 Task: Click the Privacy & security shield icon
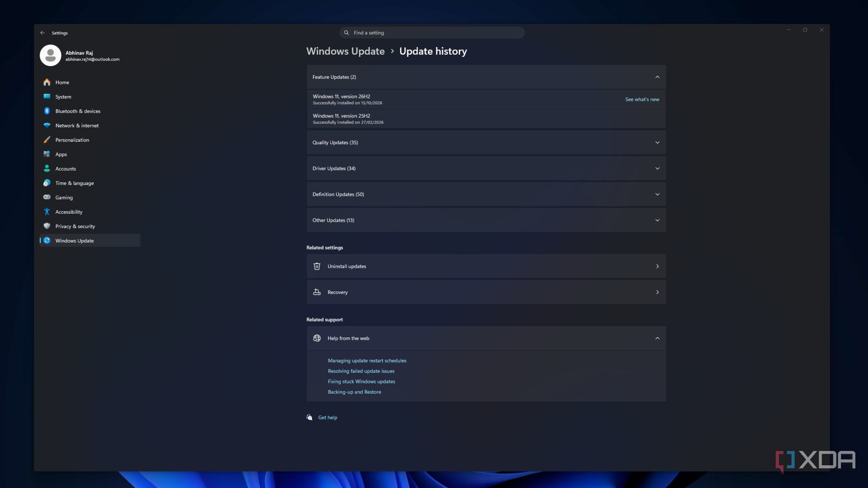click(x=47, y=226)
